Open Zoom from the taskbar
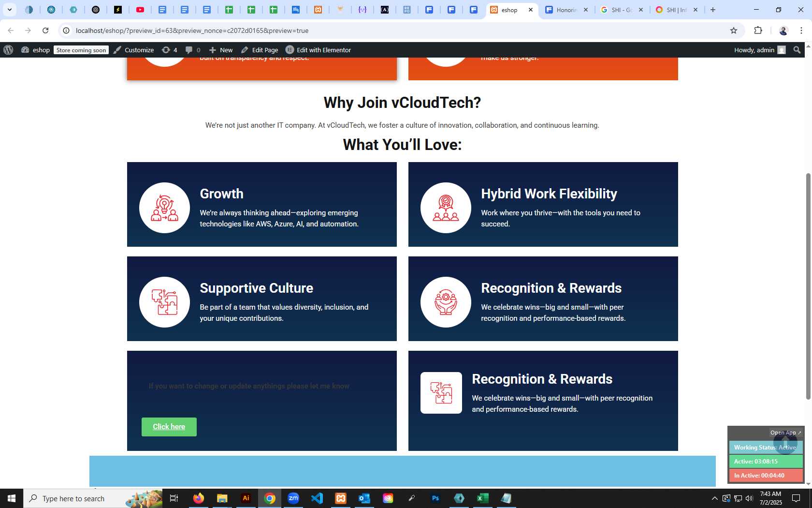Screen dimensions: 812x508 293,498
